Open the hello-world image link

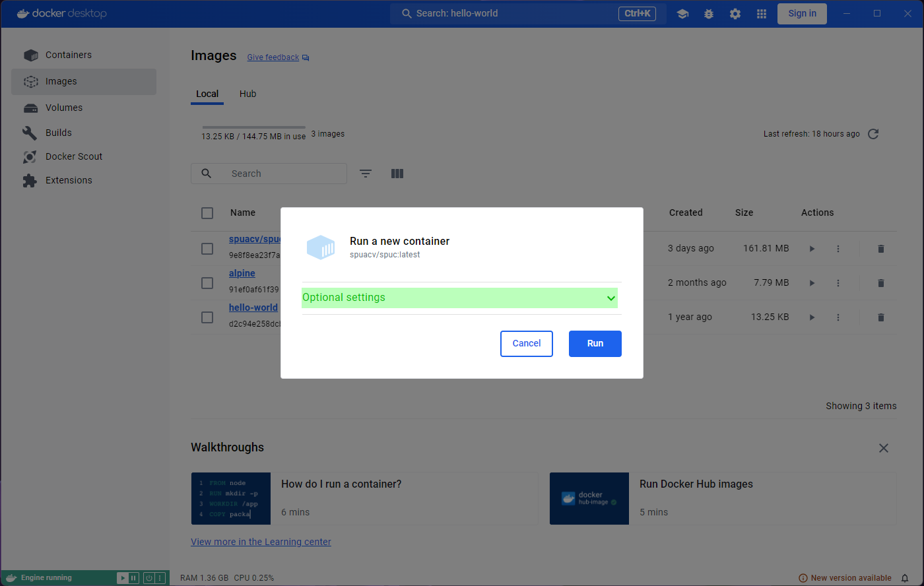(x=253, y=308)
